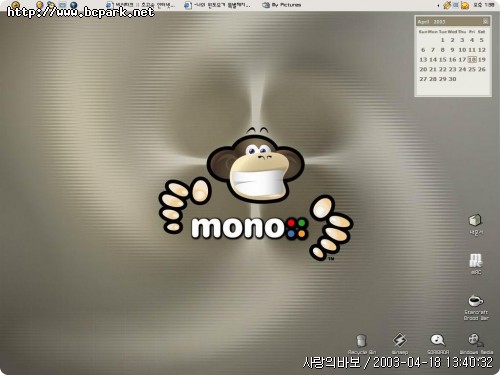Open the Starcraft Brood War coffee cup icon
Screen dimensions: 500x375
tap(476, 307)
